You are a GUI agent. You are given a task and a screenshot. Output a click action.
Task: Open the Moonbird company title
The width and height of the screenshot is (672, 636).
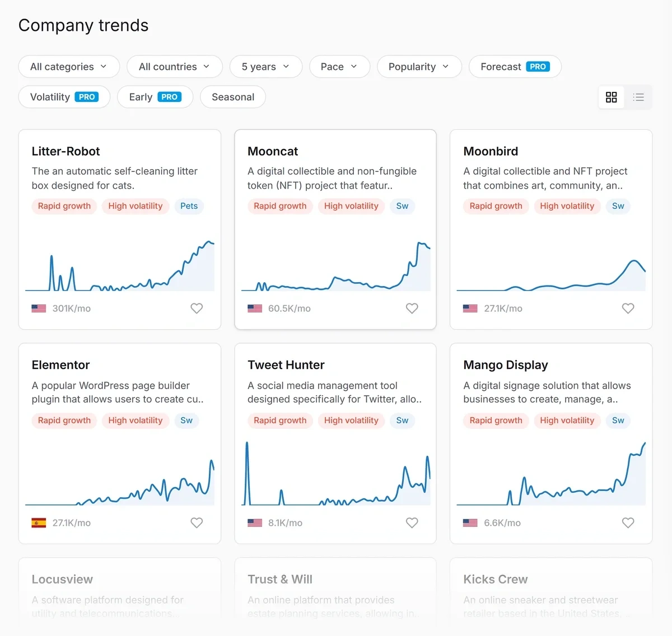[x=491, y=151]
